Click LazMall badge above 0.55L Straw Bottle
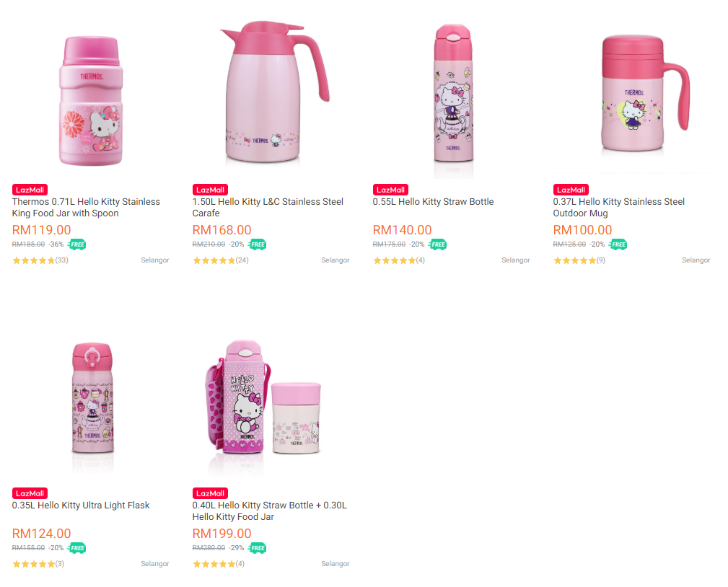Viewport: 728px width, 587px height. tap(390, 190)
